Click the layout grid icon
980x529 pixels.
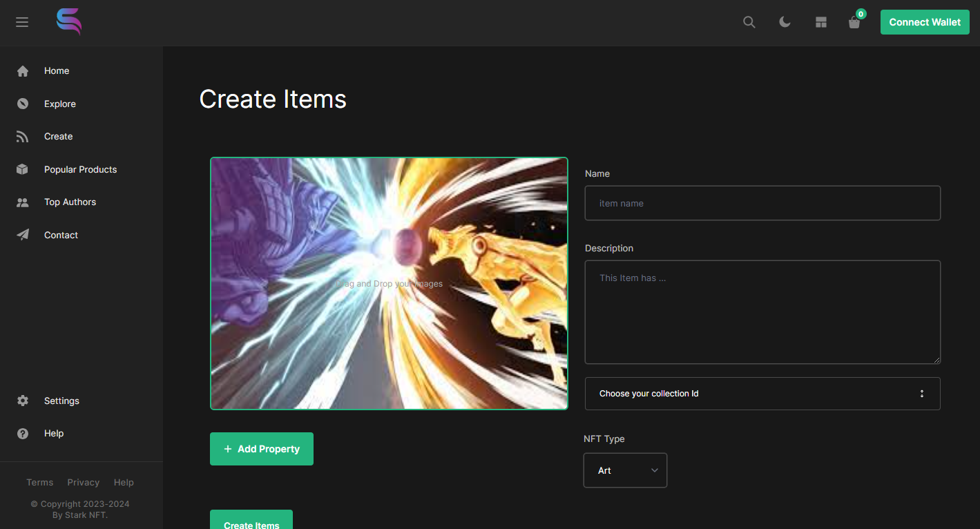[x=820, y=22]
